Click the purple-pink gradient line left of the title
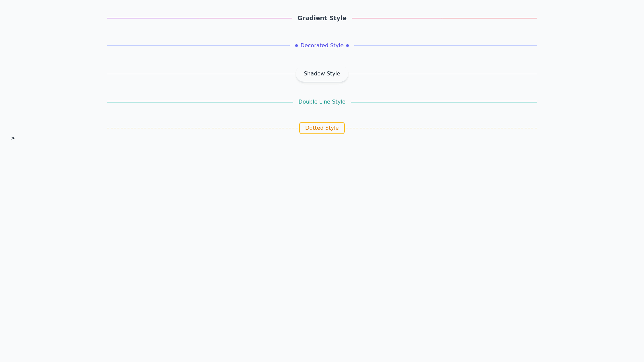This screenshot has height=362, width=644. [200, 18]
